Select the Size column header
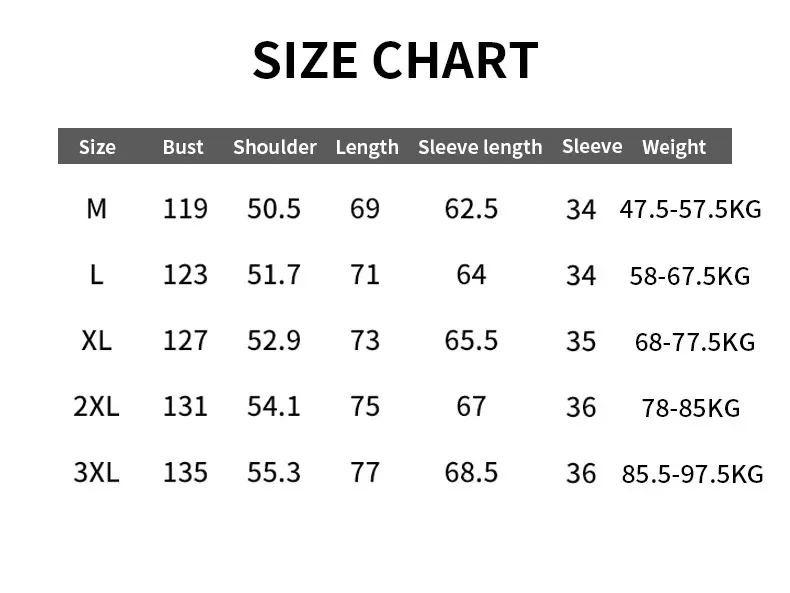Screen dimensions: 790x593 pos(97,147)
